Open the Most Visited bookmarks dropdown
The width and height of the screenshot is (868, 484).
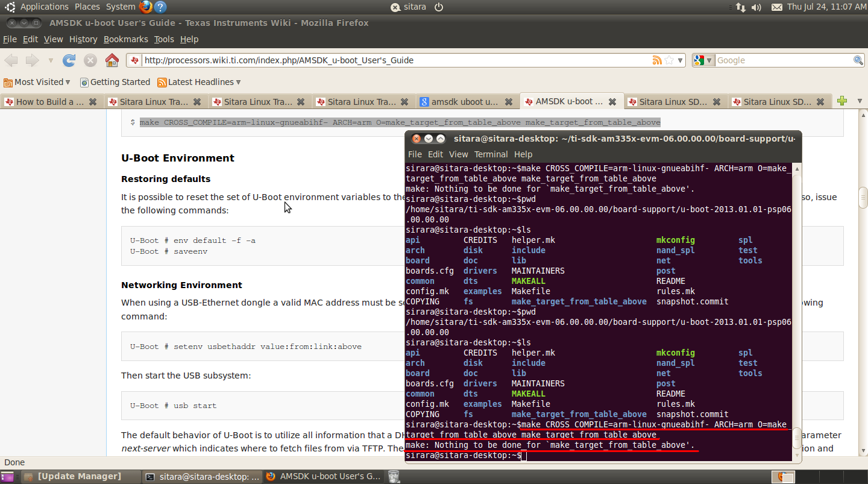[x=37, y=82]
